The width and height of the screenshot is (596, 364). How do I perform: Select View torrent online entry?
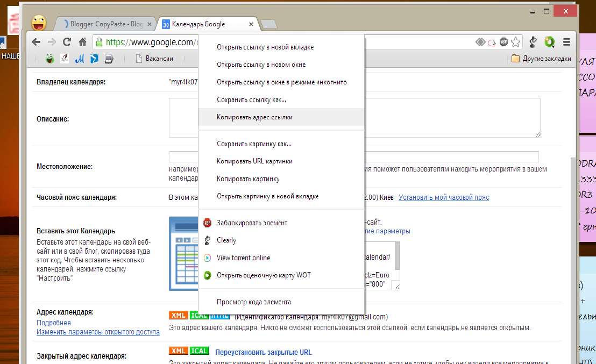tap(281, 258)
